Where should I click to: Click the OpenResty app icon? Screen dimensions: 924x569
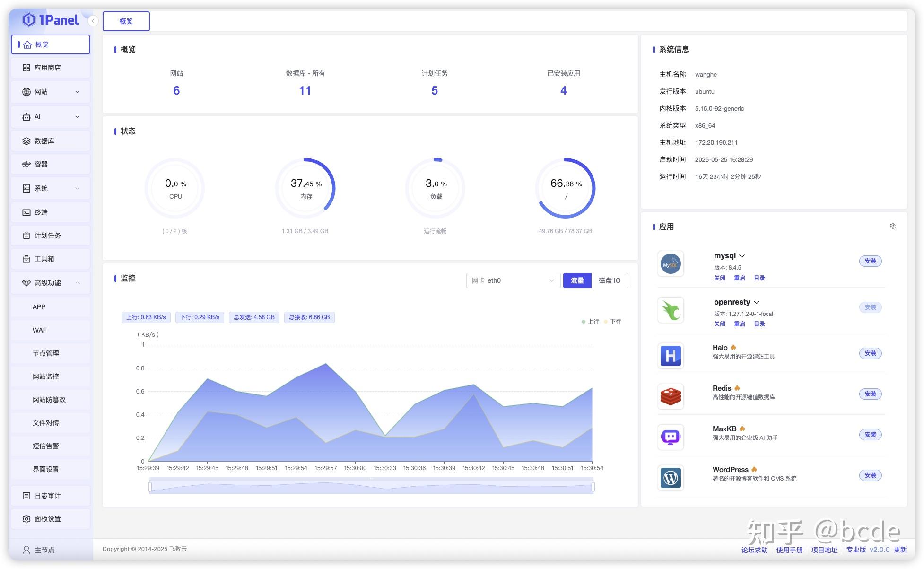[x=670, y=310]
